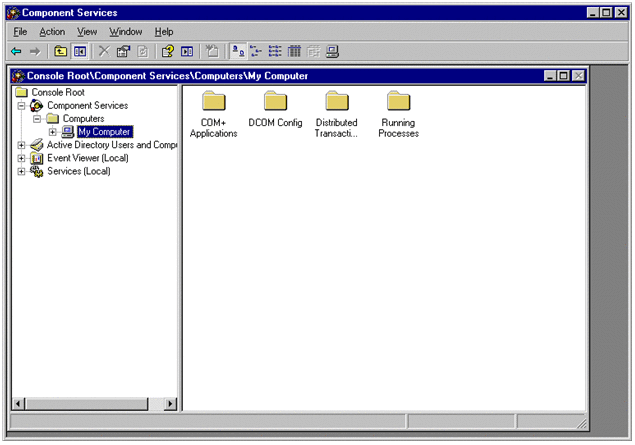Toggle the Show/Hide Console Tree icon
Image resolution: width=635 pixels, height=445 pixels.
click(x=80, y=51)
